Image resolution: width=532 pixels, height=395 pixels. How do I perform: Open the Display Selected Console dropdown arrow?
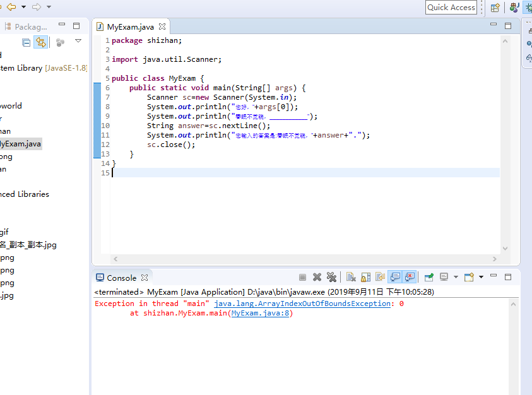456,277
